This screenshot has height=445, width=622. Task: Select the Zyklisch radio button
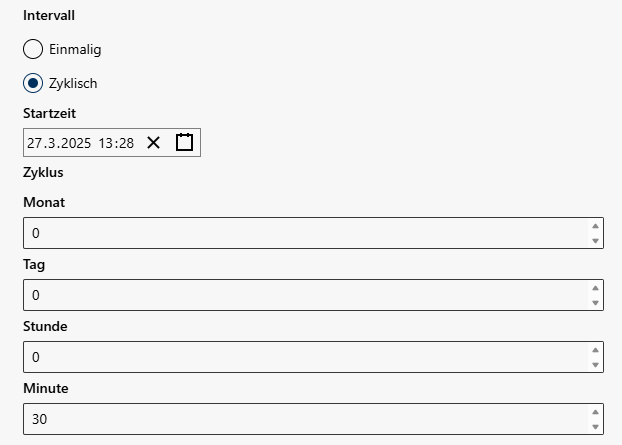click(x=33, y=83)
